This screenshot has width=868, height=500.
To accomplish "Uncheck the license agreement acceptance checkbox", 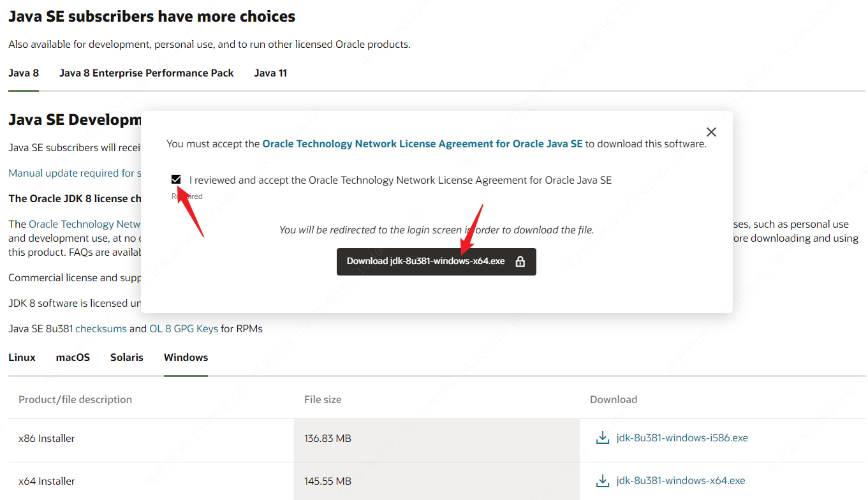I will tap(176, 180).
